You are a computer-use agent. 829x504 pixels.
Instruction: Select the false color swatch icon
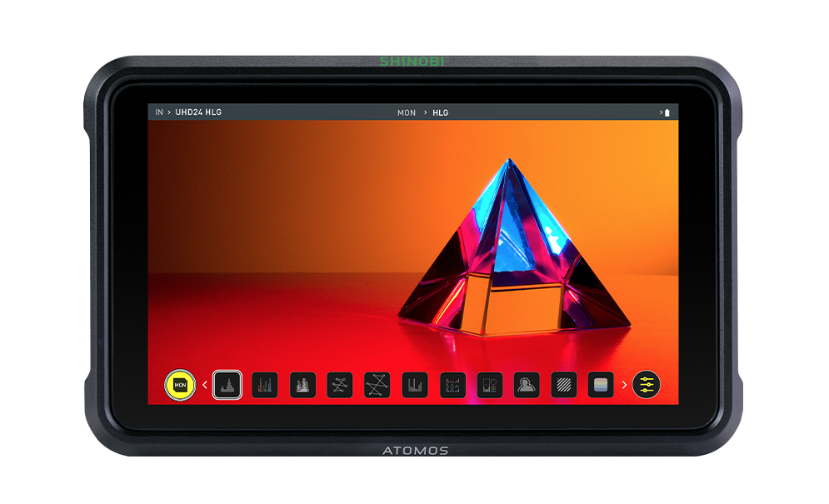point(601,385)
